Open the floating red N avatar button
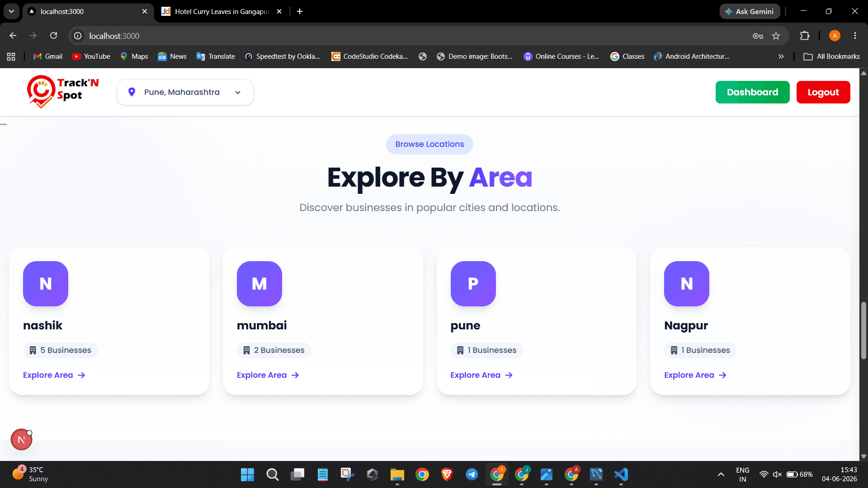Image resolution: width=868 pixels, height=488 pixels. pos(21,440)
